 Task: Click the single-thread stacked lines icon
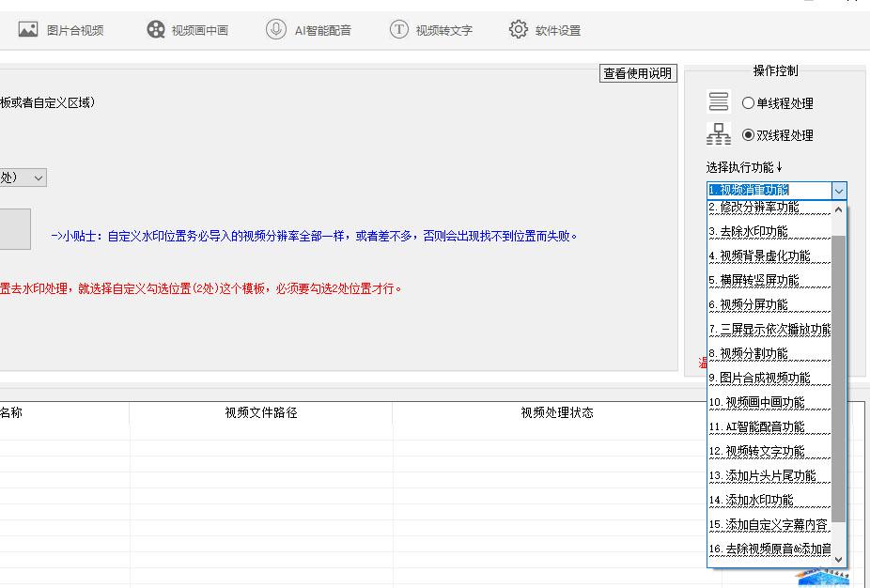click(719, 102)
